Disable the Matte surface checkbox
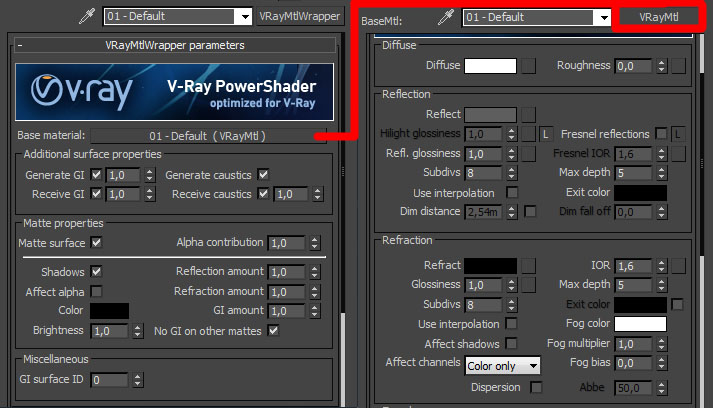Screen dimensions: 713x408 97,243
